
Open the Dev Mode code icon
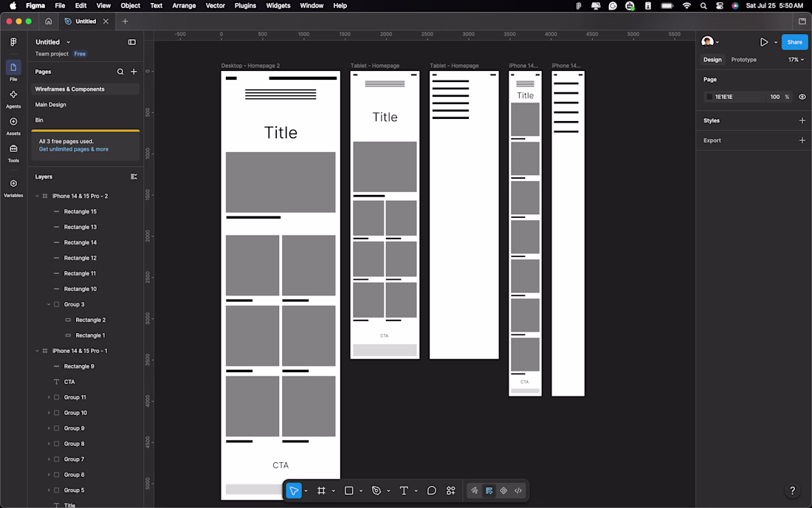pos(518,490)
